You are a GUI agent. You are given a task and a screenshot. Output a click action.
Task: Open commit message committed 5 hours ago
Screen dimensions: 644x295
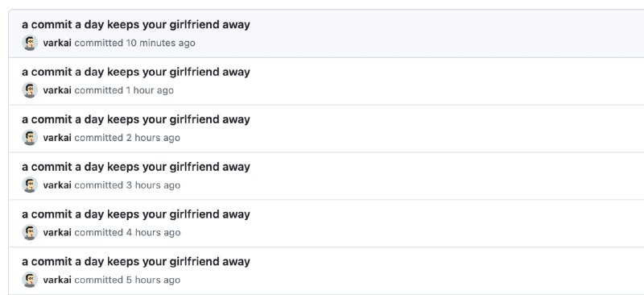click(136, 262)
